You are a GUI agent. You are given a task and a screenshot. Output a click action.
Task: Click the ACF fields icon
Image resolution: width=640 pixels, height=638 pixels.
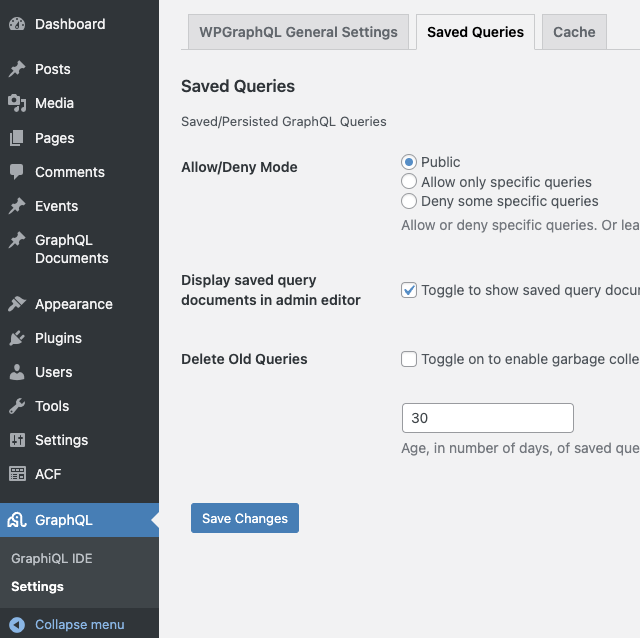(x=17, y=474)
